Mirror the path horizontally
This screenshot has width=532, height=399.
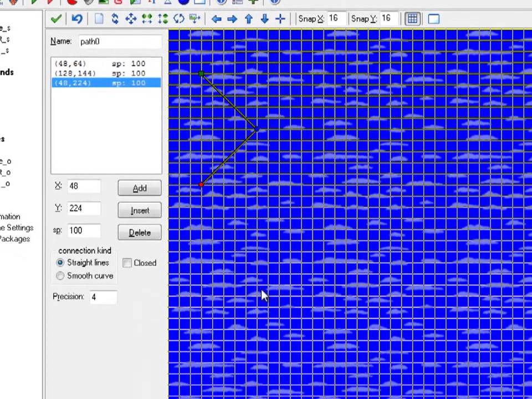147,18
